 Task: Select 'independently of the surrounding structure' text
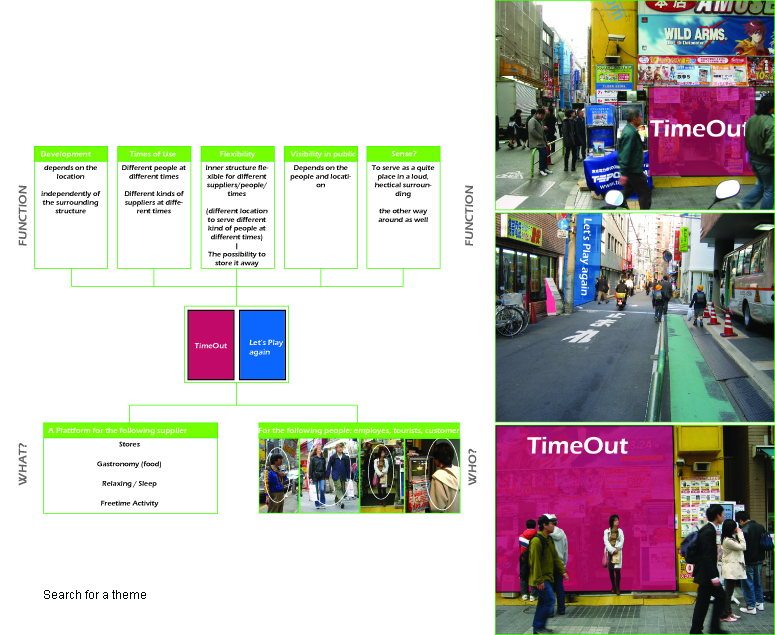[x=70, y=202]
